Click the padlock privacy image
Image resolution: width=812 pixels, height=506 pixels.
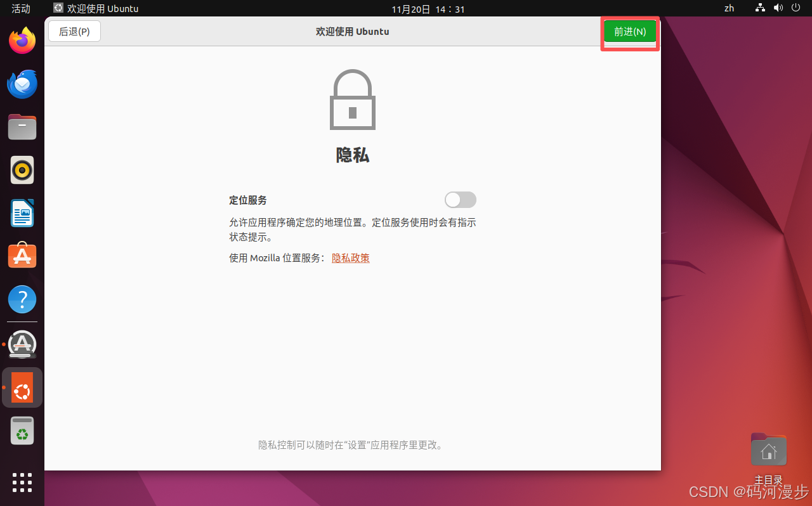353,100
